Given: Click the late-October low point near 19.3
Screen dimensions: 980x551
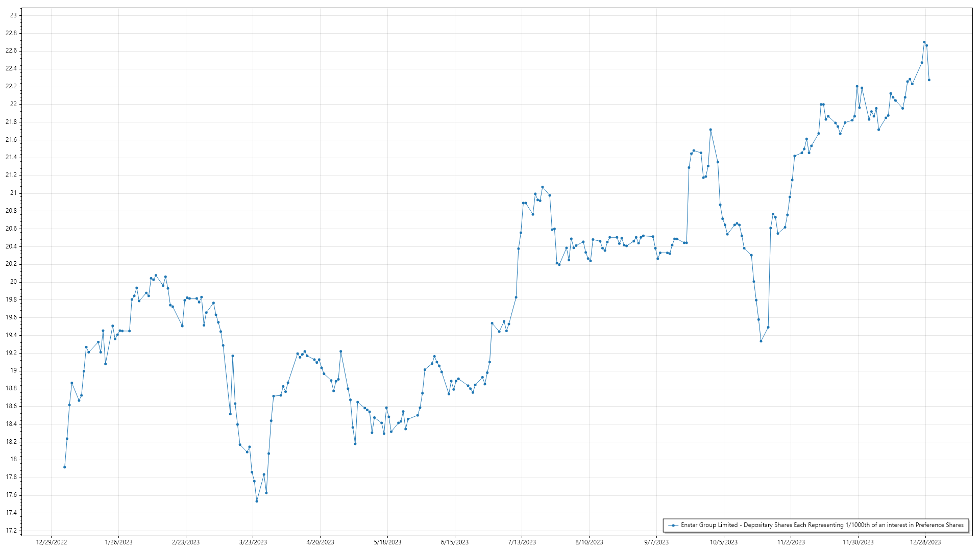Looking at the screenshot, I should click(761, 341).
